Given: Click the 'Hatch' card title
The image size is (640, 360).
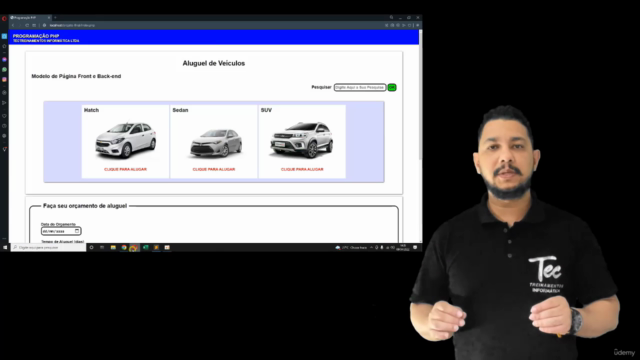Looking at the screenshot, I should (x=91, y=110).
